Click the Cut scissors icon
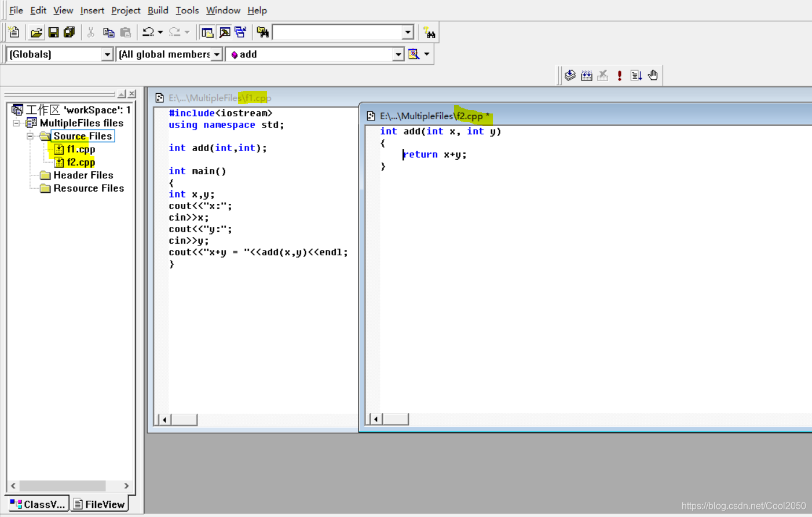The image size is (812, 517). click(x=91, y=32)
